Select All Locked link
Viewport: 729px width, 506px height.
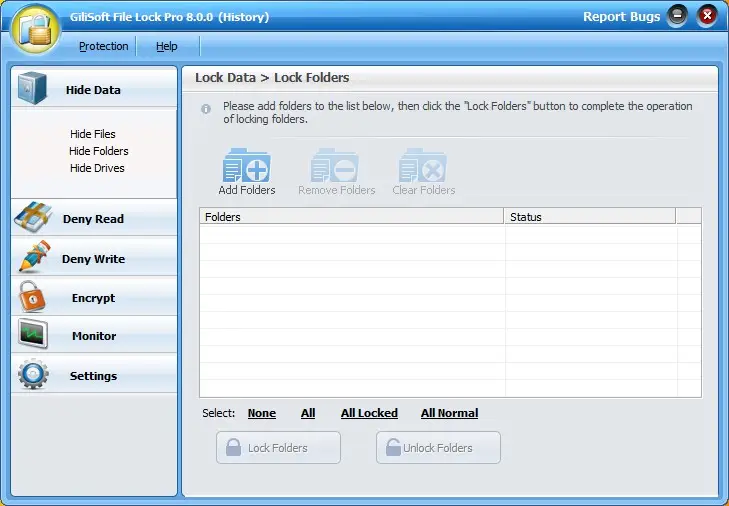[x=369, y=413]
